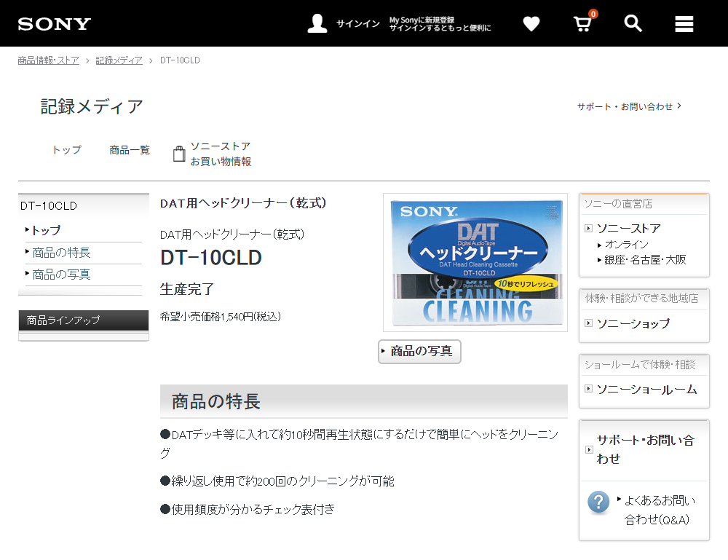Screen dimensions: 728x560
Task: Click the サインイン link
Action: tap(358, 24)
